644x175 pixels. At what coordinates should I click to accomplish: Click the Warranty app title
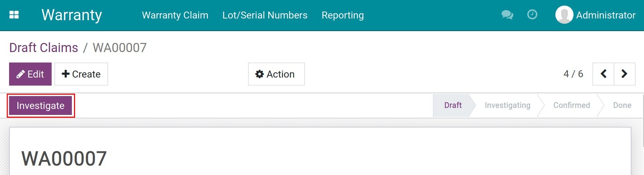click(72, 15)
